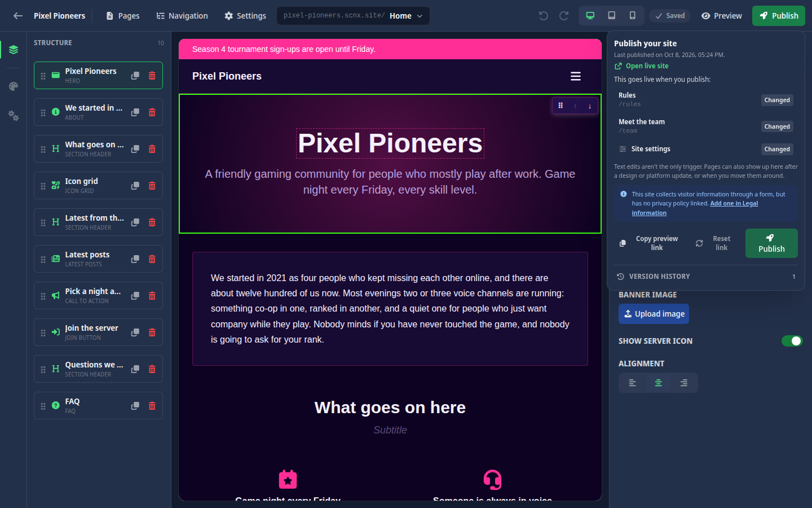The width and height of the screenshot is (812, 508).
Task: Click the redo icon in the top bar
Action: (564, 16)
